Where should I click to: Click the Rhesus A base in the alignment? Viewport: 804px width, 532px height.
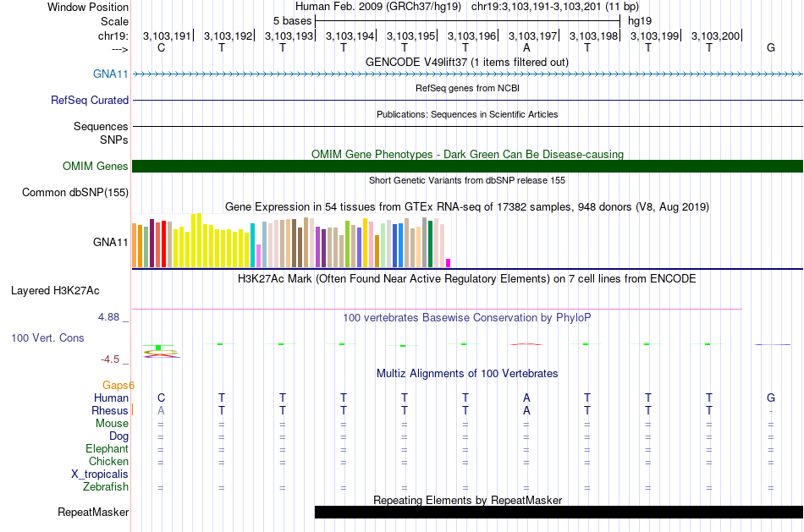click(161, 411)
